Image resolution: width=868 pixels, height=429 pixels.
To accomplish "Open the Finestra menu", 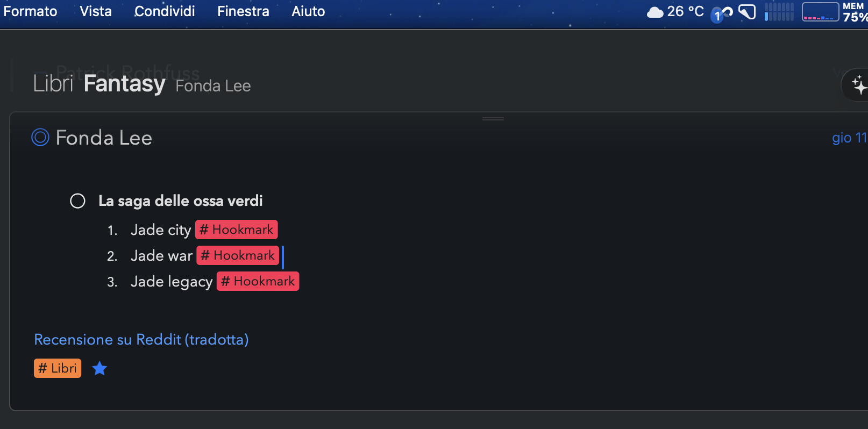I will click(x=243, y=11).
